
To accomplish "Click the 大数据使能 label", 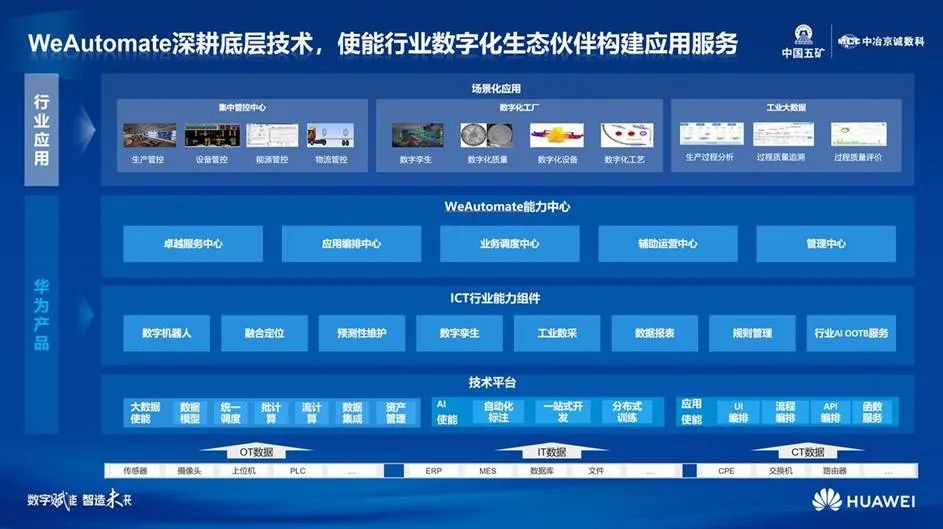I will pyautogui.click(x=145, y=412).
